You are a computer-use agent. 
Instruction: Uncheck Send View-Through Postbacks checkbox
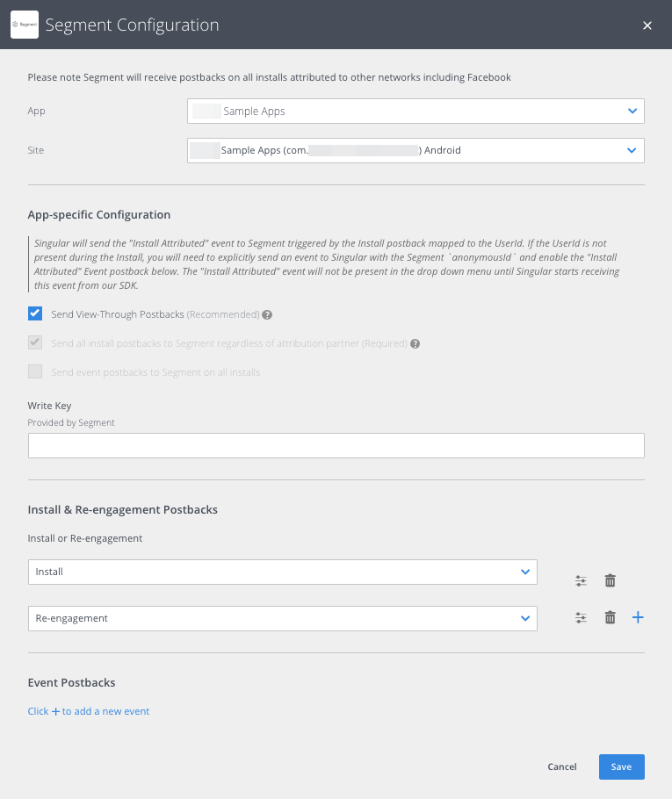coord(35,313)
